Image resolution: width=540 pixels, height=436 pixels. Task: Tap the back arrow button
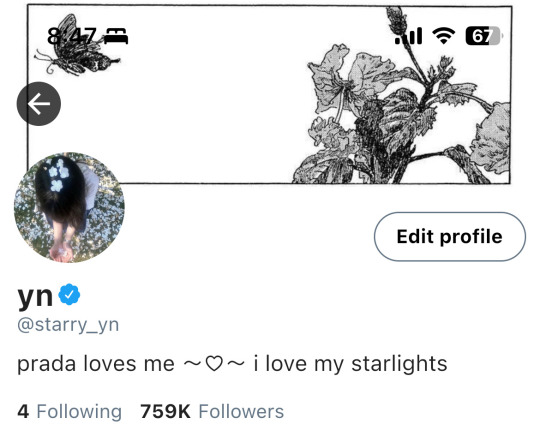click(x=39, y=104)
